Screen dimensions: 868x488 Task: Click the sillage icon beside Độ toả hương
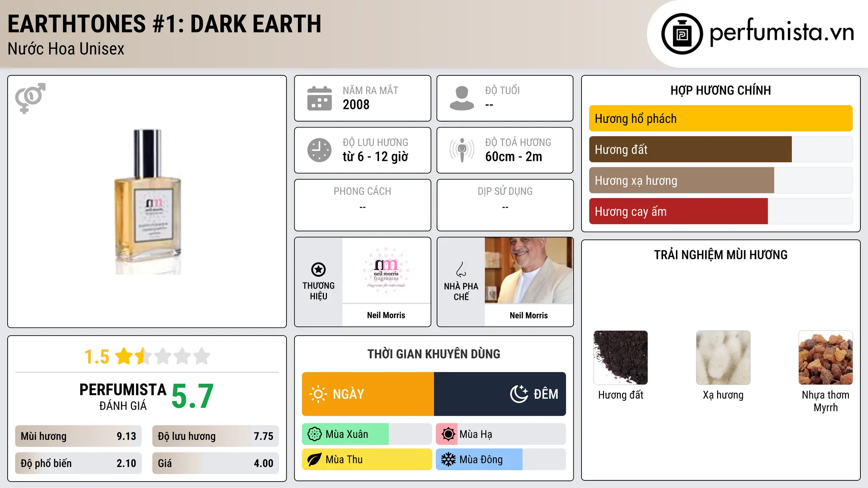pyautogui.click(x=462, y=150)
